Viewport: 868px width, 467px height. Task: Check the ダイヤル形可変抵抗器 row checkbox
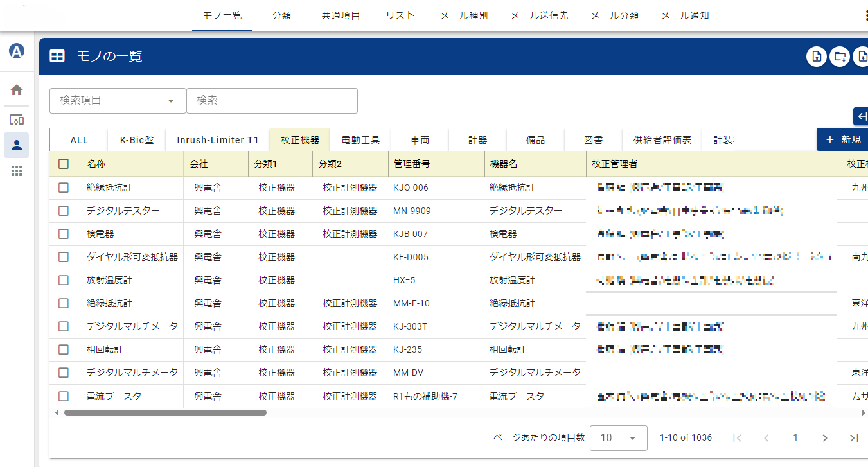tap(64, 257)
